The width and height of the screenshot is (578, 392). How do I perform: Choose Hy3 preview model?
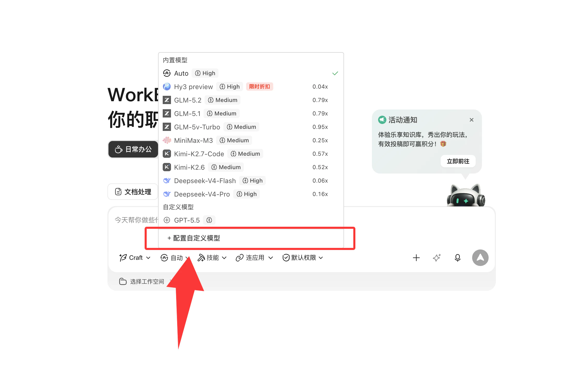click(x=251, y=87)
